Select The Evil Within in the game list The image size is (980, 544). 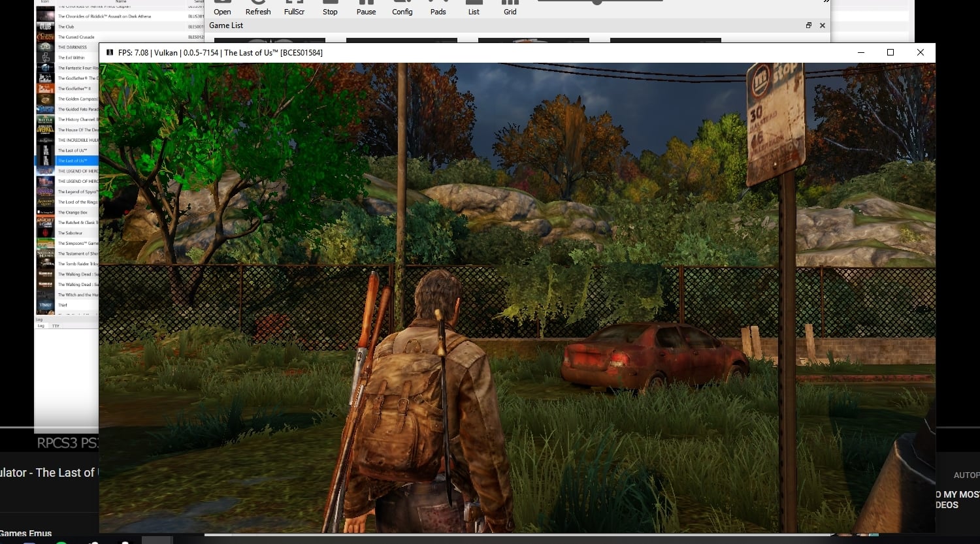(67, 57)
